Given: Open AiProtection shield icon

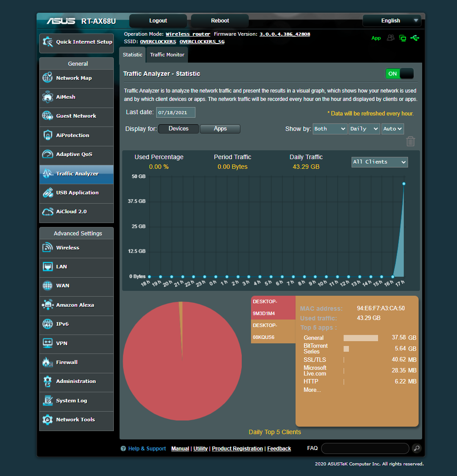Looking at the screenshot, I should pos(47,135).
